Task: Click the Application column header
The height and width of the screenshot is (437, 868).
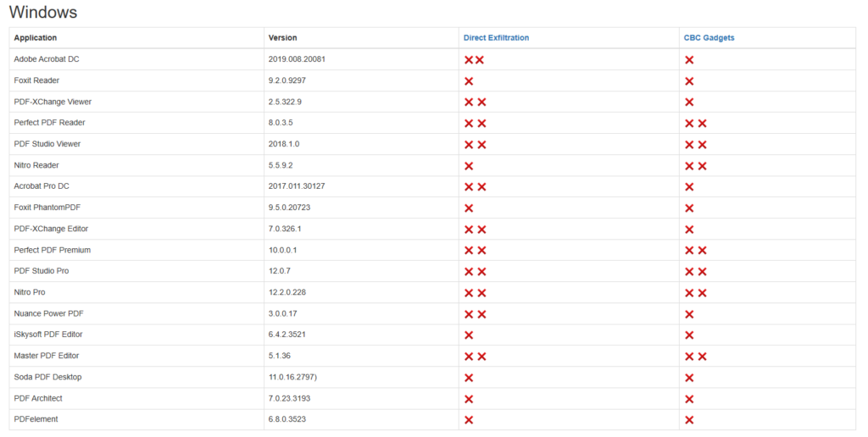Action: point(36,38)
